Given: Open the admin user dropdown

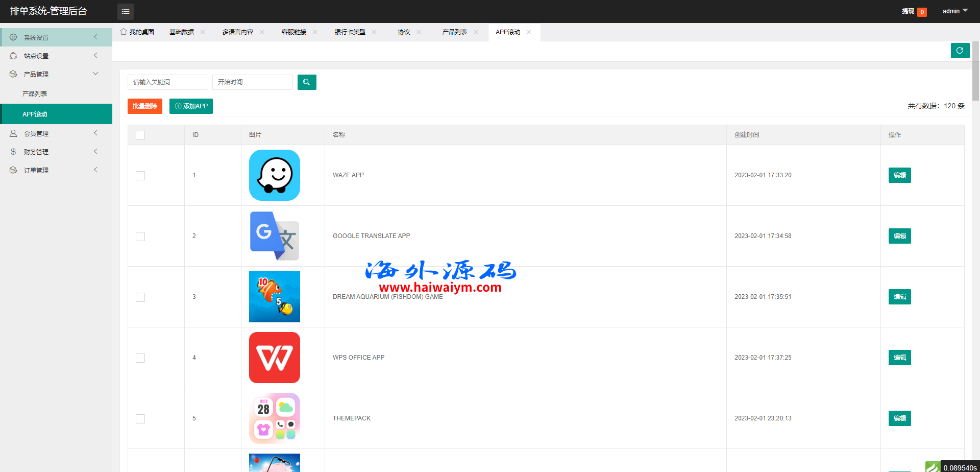Looking at the screenshot, I should (954, 11).
